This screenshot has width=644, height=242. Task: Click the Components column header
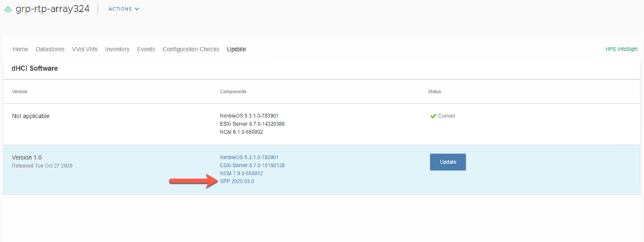(233, 92)
